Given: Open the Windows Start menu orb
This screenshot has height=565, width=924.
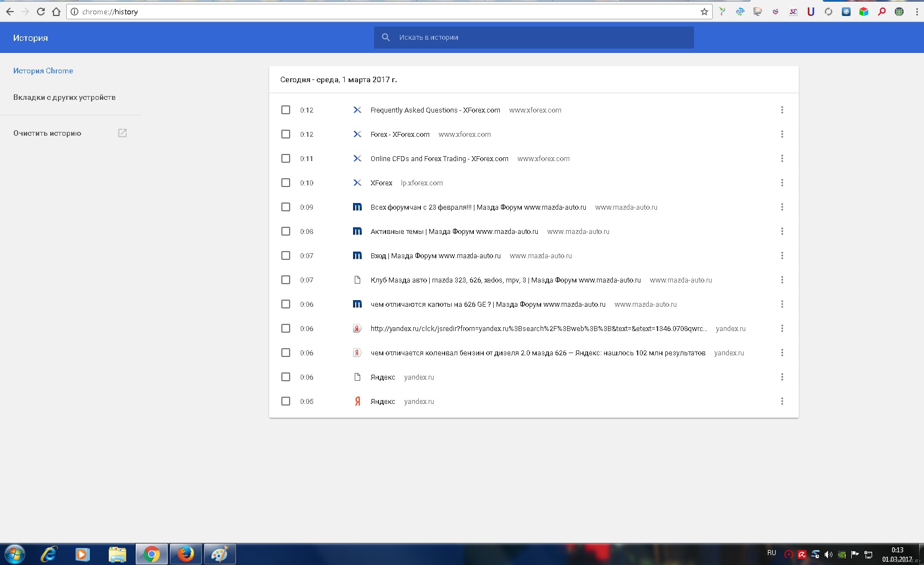Looking at the screenshot, I should click(14, 554).
